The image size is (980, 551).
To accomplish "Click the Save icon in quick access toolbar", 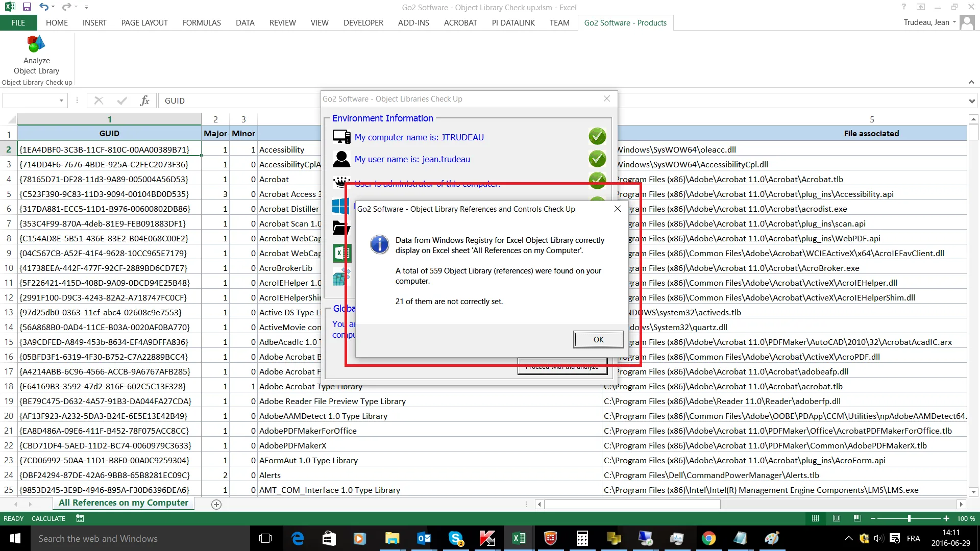I will tap(27, 7).
